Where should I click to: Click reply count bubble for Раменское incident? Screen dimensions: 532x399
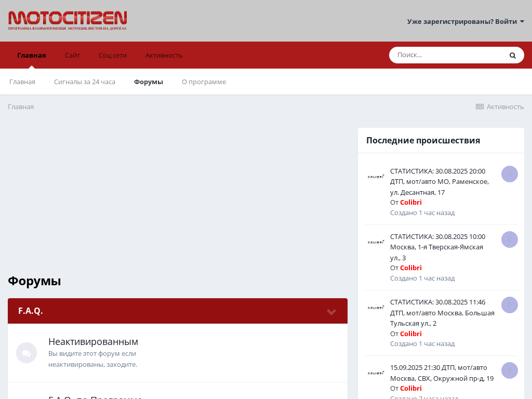(x=509, y=174)
